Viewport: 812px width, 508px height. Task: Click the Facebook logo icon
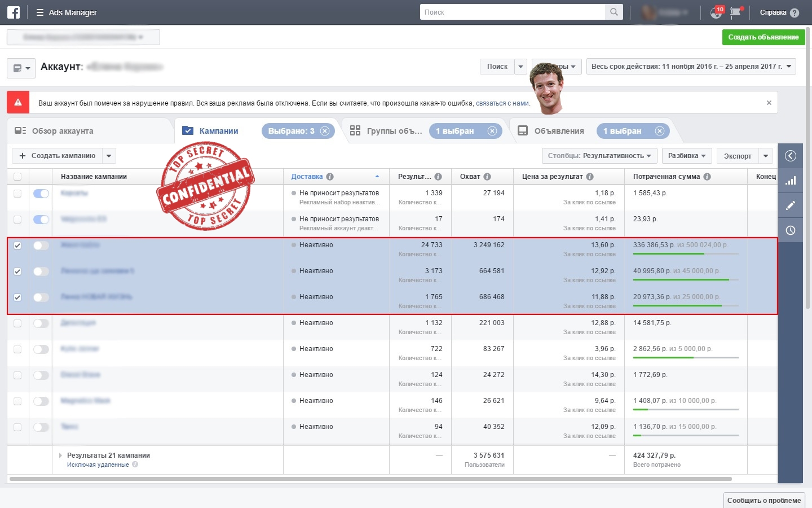[14, 12]
